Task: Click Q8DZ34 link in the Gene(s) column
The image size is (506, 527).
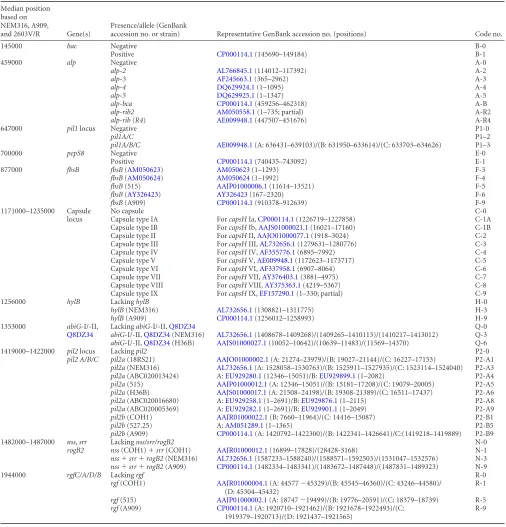Action: tap(80, 335)
